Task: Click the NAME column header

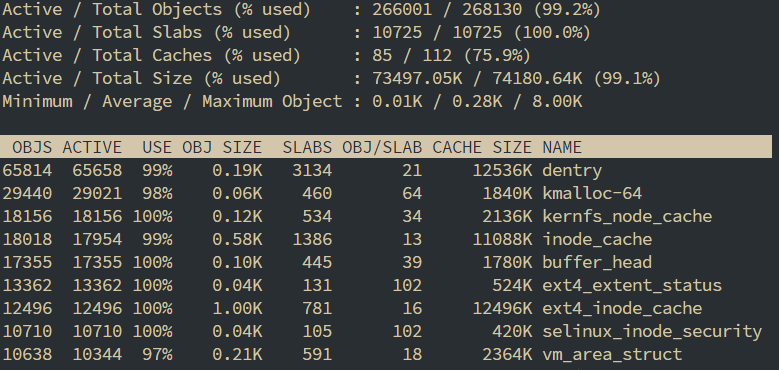Action: (562, 147)
